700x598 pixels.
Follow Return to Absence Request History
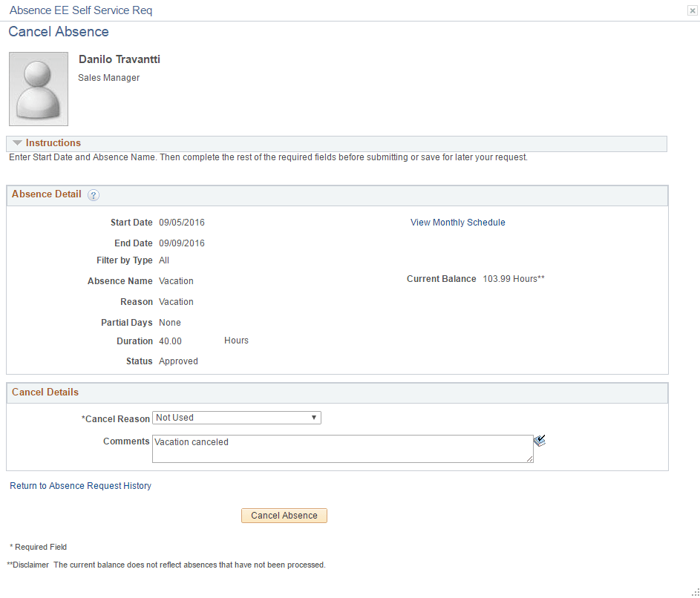[80, 485]
